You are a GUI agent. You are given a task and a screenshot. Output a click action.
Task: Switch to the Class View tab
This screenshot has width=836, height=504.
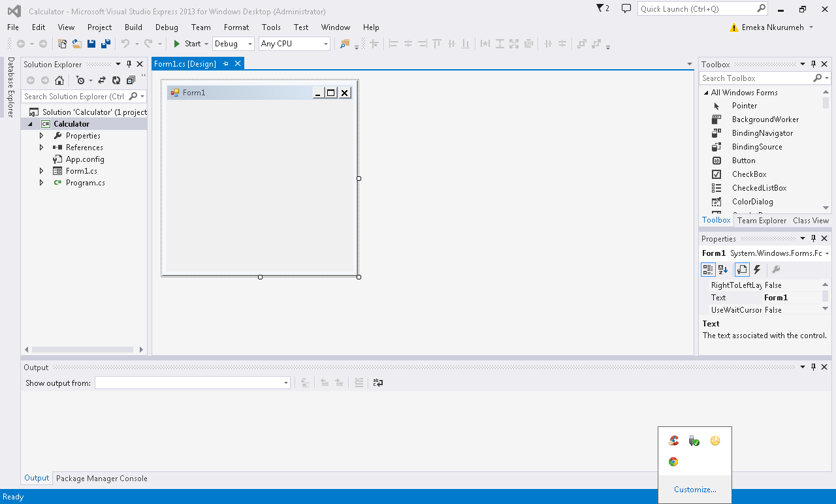tap(811, 221)
